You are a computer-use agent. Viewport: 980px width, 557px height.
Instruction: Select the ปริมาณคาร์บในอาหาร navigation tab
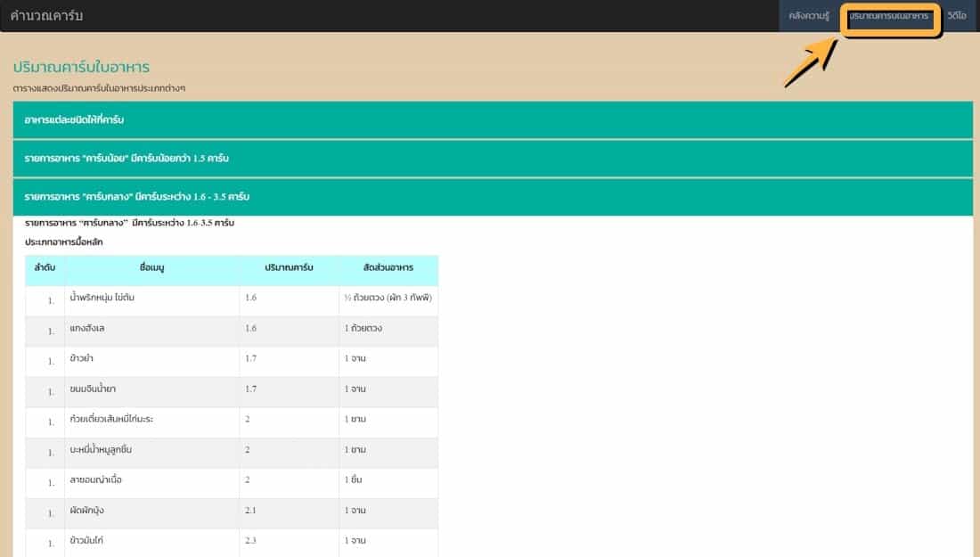tap(888, 16)
